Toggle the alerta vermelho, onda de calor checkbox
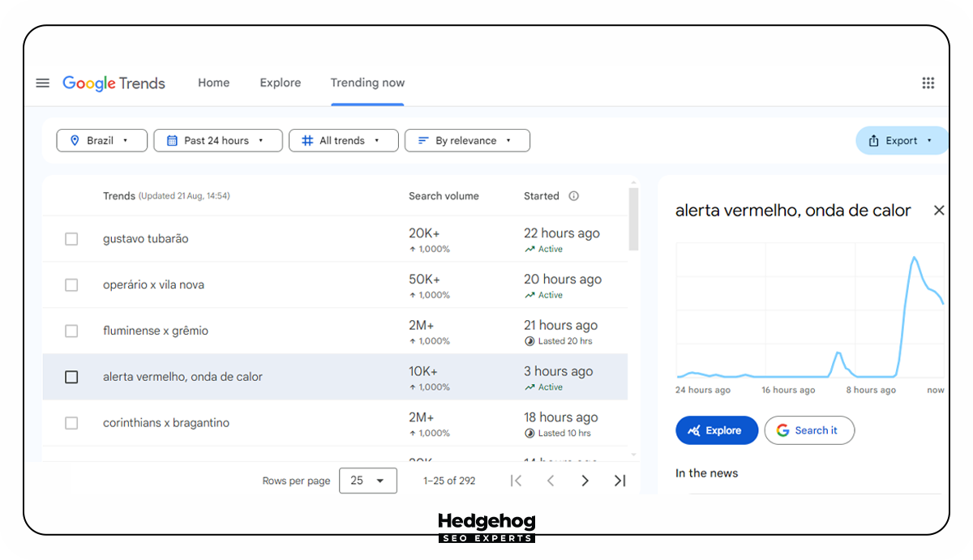The image size is (973, 560). click(x=71, y=377)
